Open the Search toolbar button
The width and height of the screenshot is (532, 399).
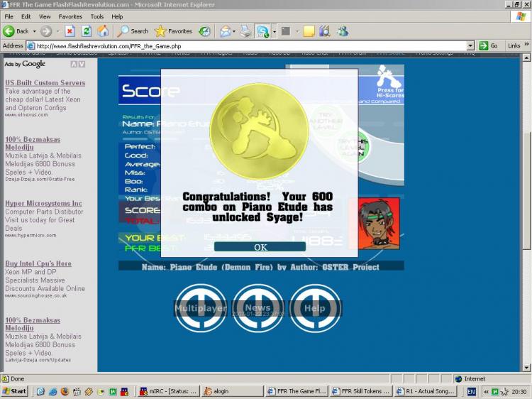pos(133,31)
